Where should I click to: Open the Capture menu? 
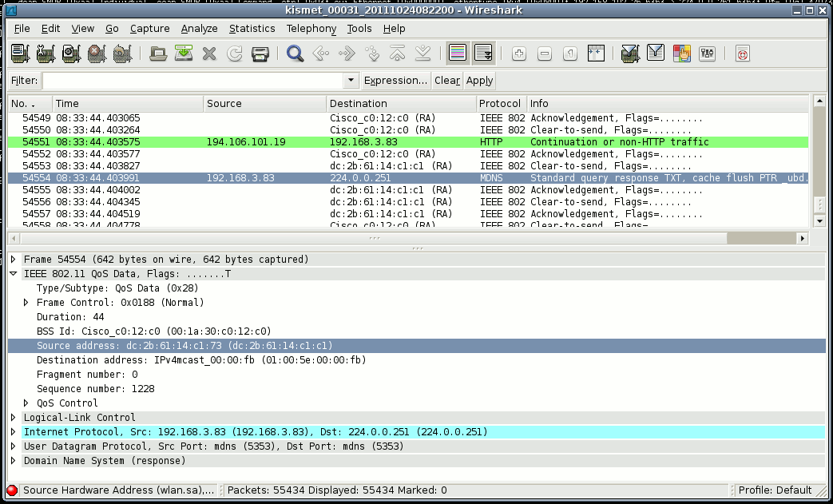coord(150,29)
